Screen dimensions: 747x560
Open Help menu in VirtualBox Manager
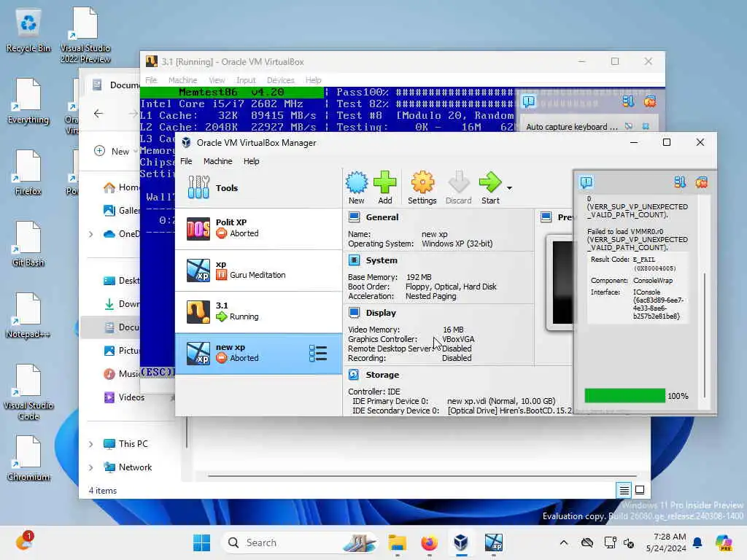pyautogui.click(x=251, y=161)
